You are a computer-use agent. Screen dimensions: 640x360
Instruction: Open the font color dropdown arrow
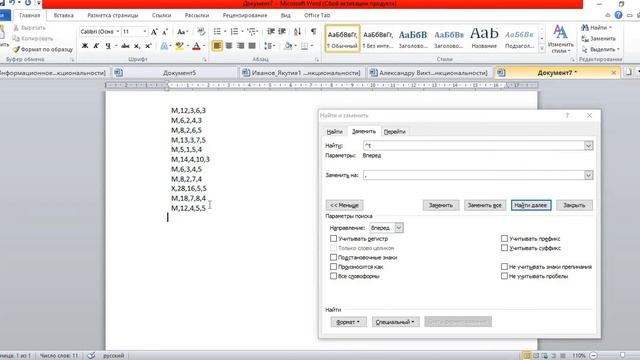[204, 46]
